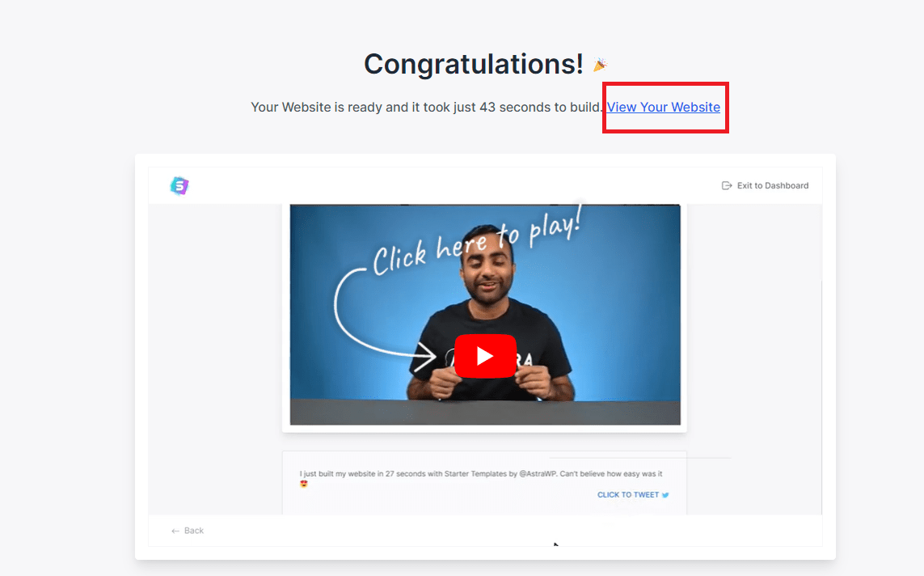Click the Starter Templates logo icon
The width and height of the screenshot is (924, 576).
pyautogui.click(x=179, y=186)
